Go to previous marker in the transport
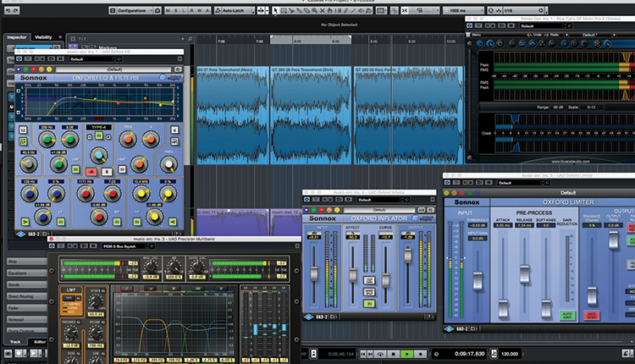635x364 pixels. [363, 354]
